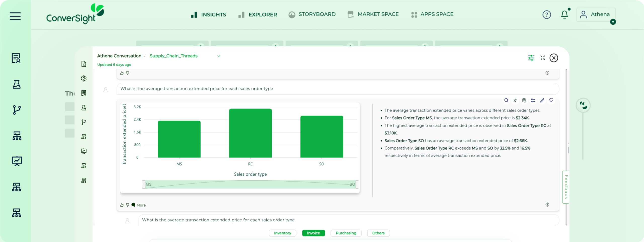Open the list view icon above the answer

pyautogui.click(x=533, y=100)
